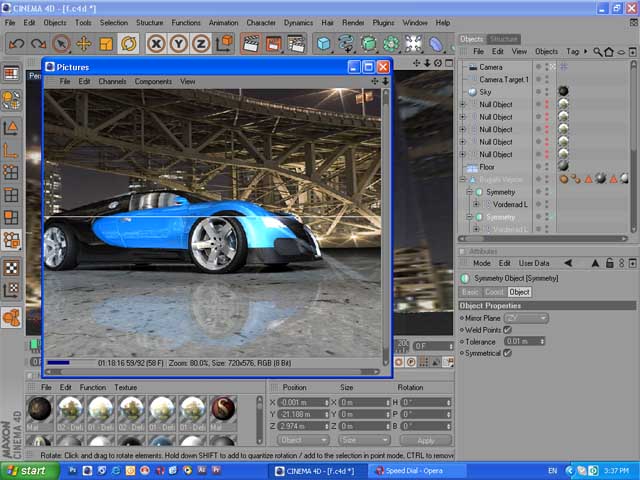The height and width of the screenshot is (480, 640).
Task: Click the Undo arrow in the toolbar
Action: [16, 43]
